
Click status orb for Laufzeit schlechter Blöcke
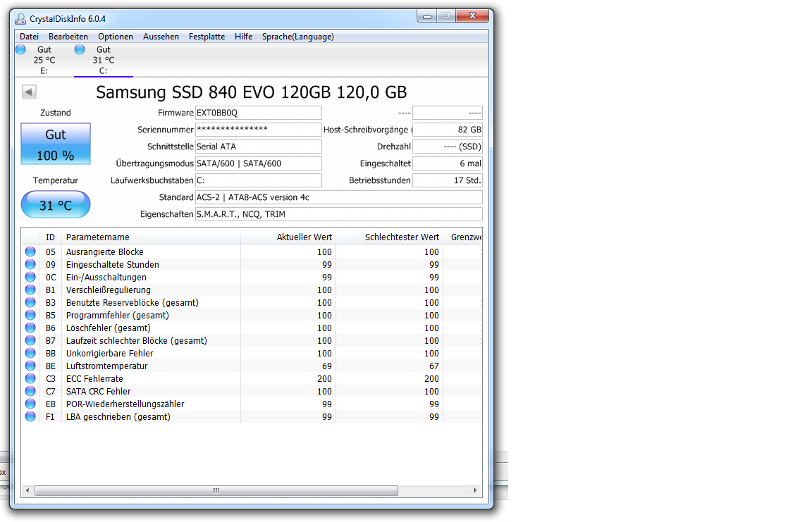[x=30, y=340]
